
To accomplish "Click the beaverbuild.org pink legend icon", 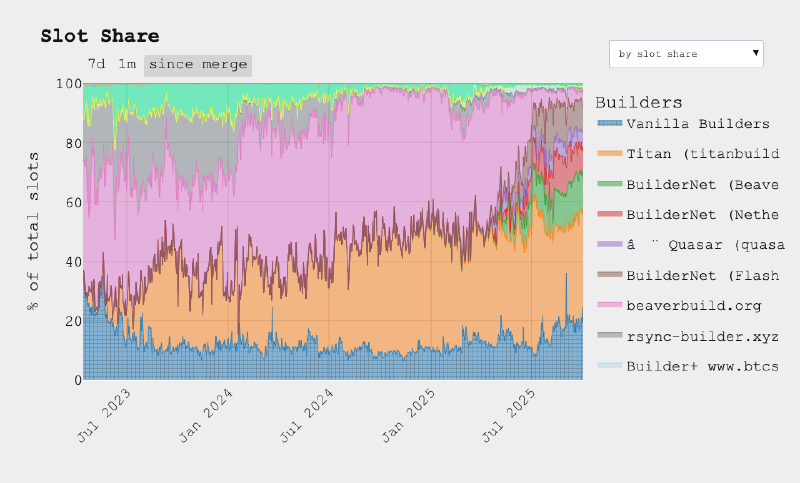I will 608,305.
